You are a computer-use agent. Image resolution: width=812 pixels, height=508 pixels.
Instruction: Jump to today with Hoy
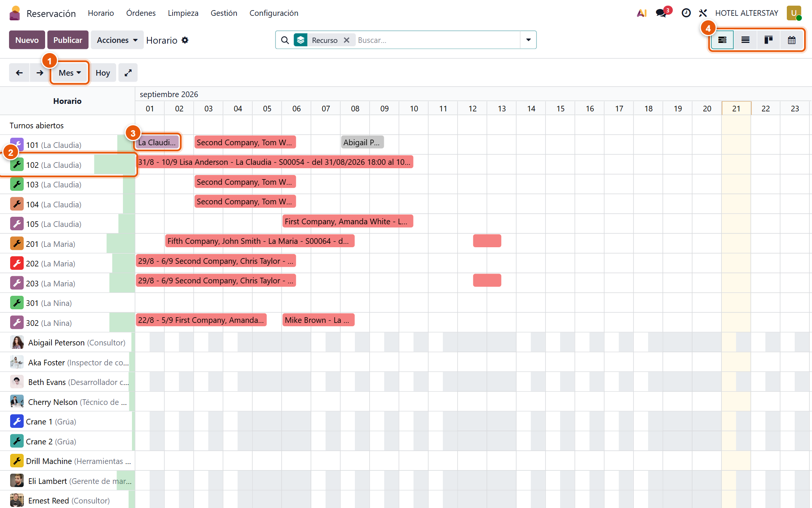(x=103, y=73)
